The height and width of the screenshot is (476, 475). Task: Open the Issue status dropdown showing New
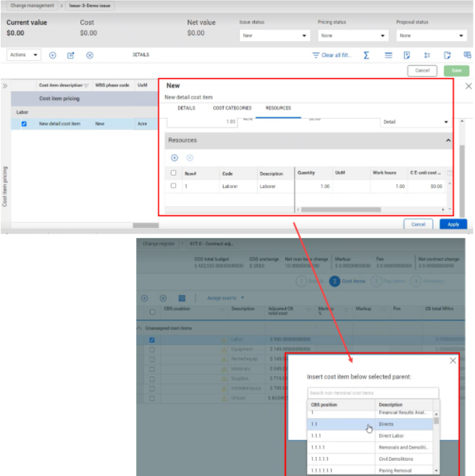(x=275, y=35)
